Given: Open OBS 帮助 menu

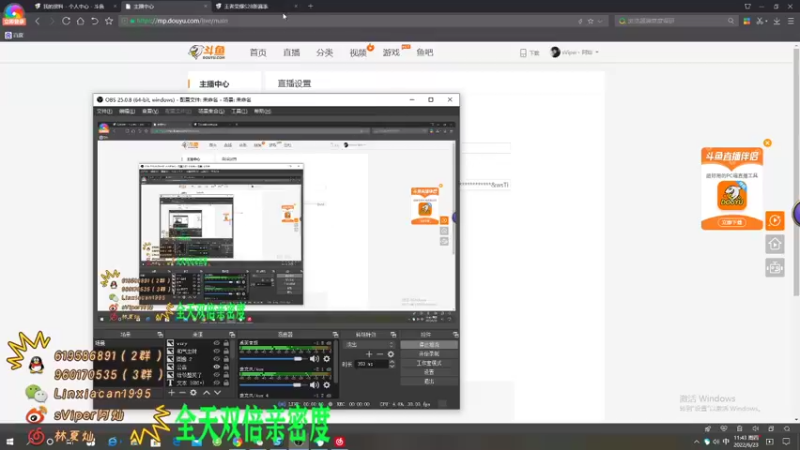Looking at the screenshot, I should [262, 111].
